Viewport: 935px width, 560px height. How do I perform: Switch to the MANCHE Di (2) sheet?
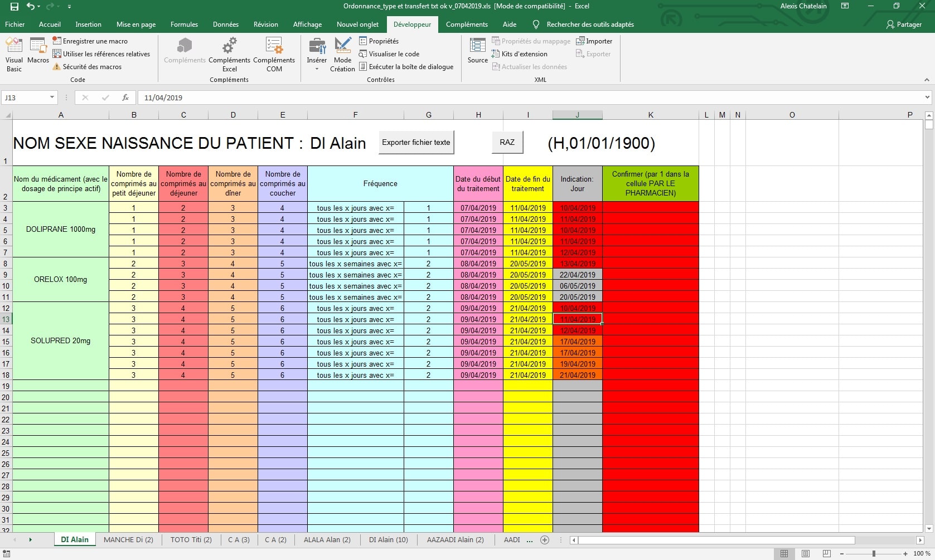pyautogui.click(x=128, y=539)
